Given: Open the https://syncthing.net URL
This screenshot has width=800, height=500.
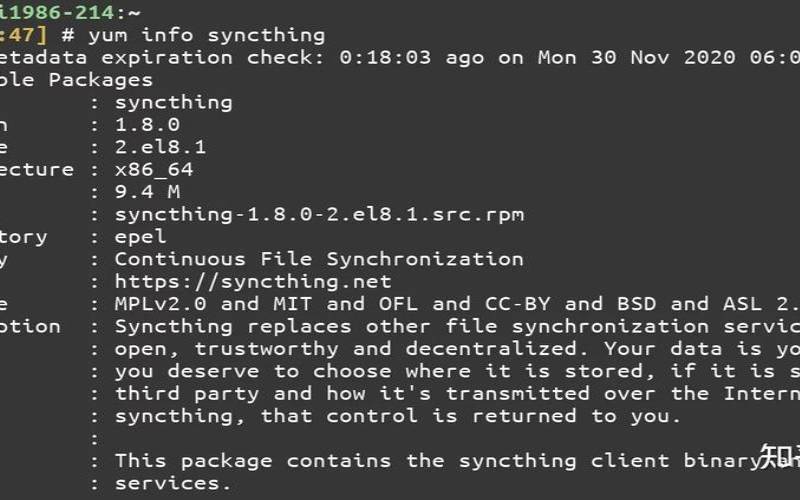Looking at the screenshot, I should pos(253,282).
